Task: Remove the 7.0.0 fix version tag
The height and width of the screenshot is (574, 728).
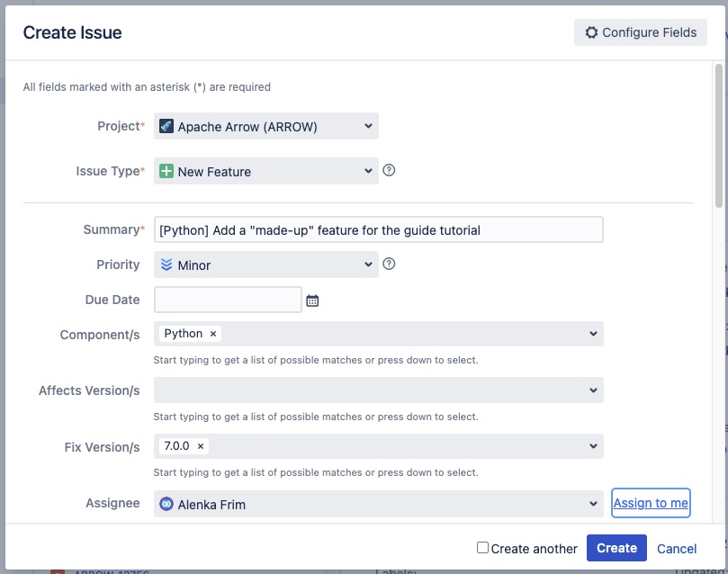Action: (201, 446)
